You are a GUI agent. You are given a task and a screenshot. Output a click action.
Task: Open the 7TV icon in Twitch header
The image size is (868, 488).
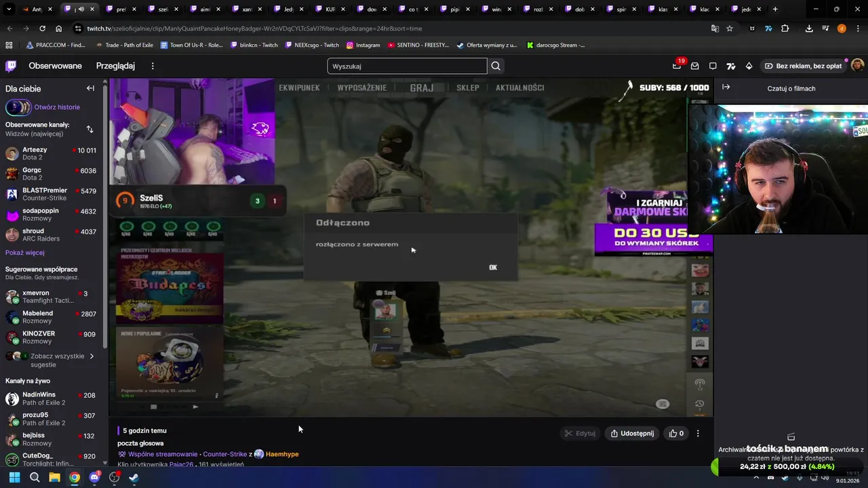tap(730, 66)
